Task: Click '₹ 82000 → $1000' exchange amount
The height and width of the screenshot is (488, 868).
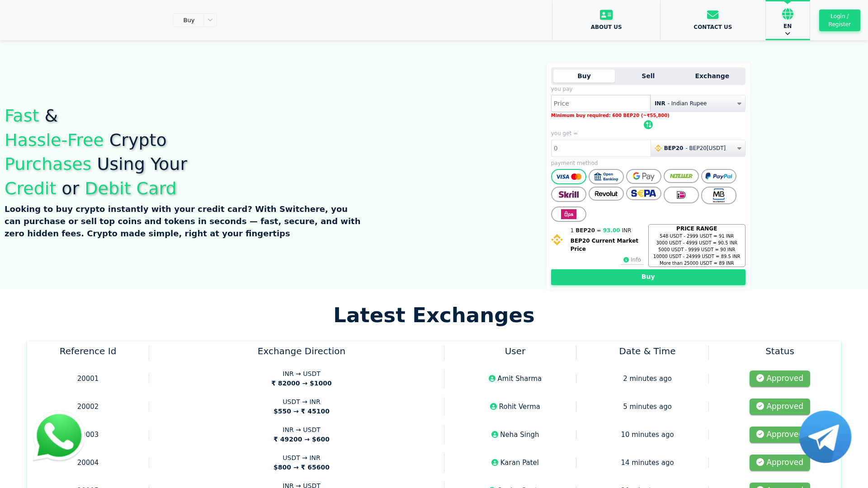Action: point(302,383)
